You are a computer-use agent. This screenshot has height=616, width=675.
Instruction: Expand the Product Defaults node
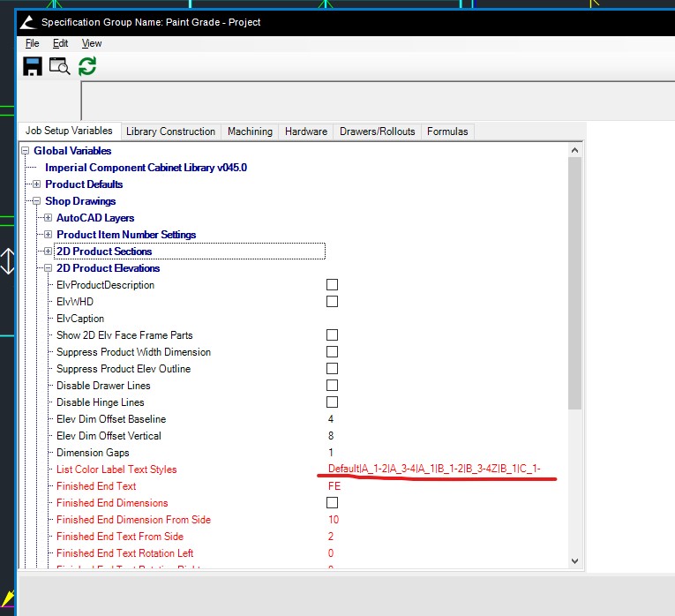pos(36,184)
